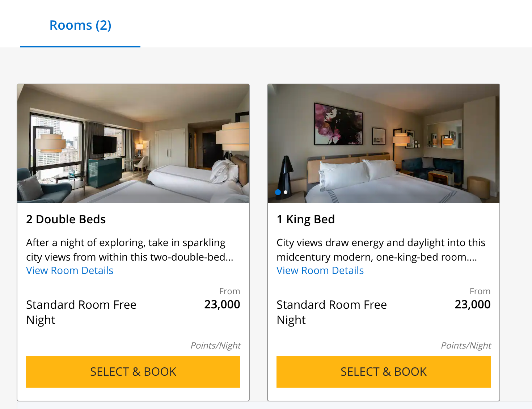Click the 23,000 price on Double Beds card
Screen dimensions: 532x409
(x=222, y=305)
